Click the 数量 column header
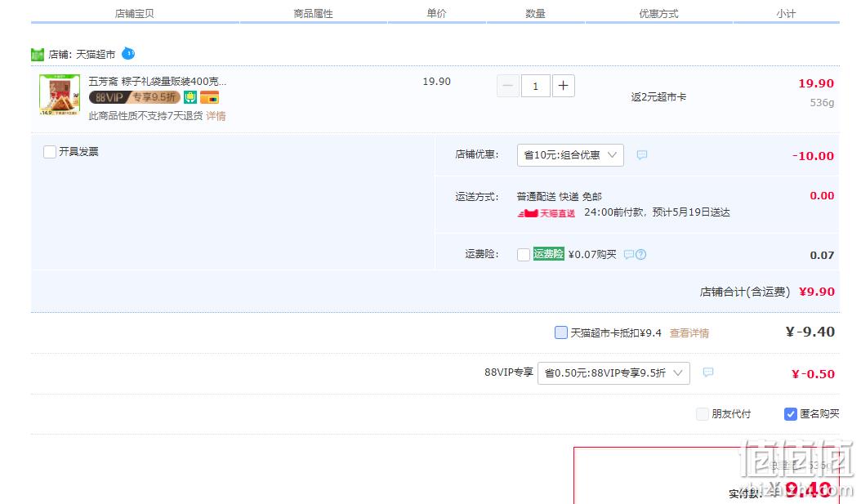This screenshot has width=861, height=504. click(x=535, y=14)
